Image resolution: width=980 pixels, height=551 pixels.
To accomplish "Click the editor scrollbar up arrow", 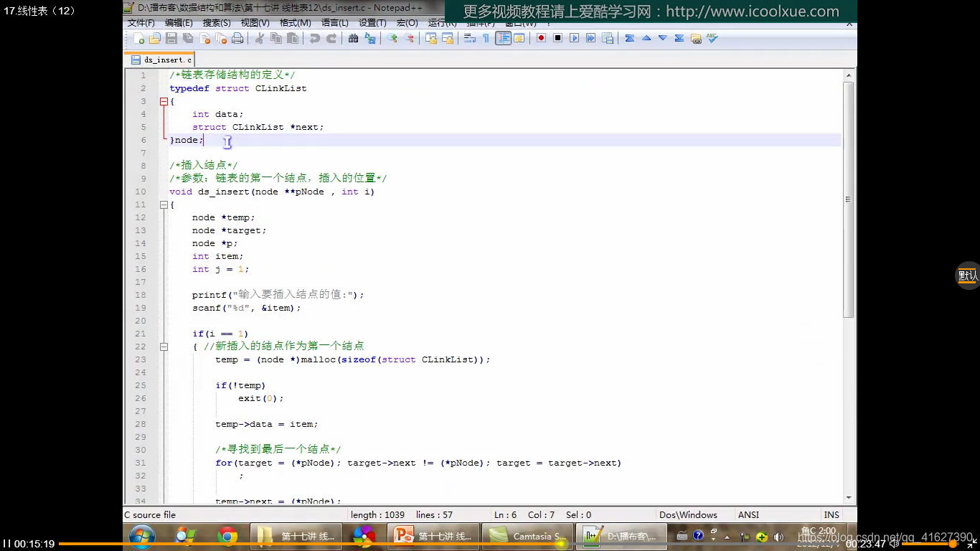I will [849, 75].
